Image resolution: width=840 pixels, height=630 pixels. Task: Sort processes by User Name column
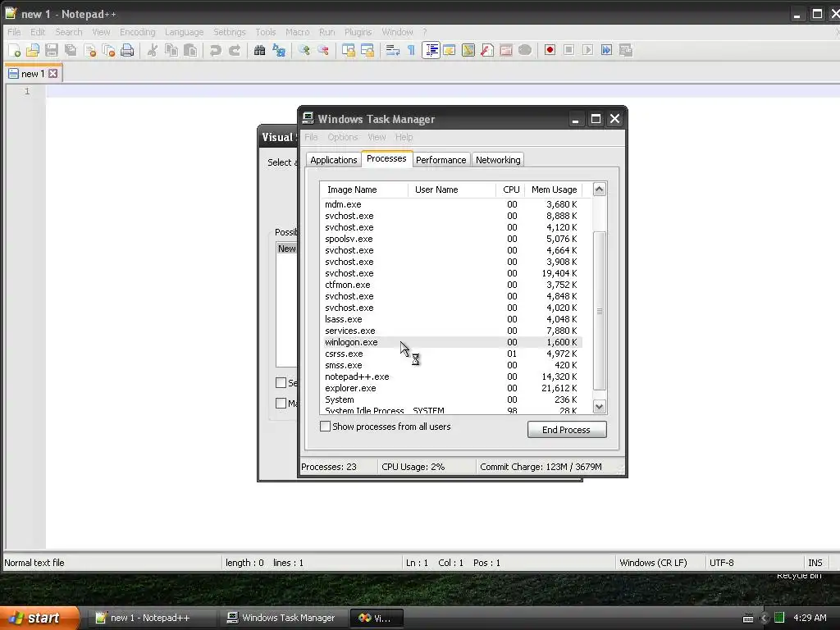[x=452, y=189]
